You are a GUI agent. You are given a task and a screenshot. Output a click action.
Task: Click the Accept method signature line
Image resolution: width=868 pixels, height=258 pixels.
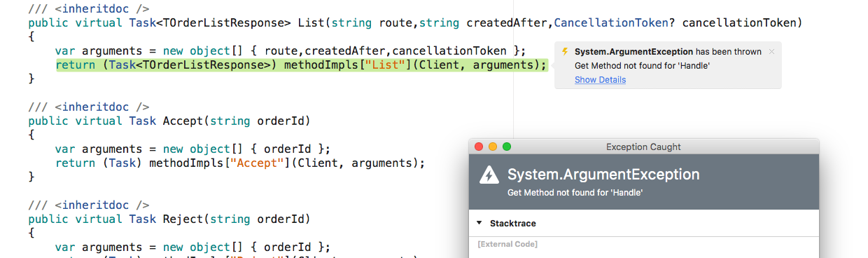(x=169, y=121)
